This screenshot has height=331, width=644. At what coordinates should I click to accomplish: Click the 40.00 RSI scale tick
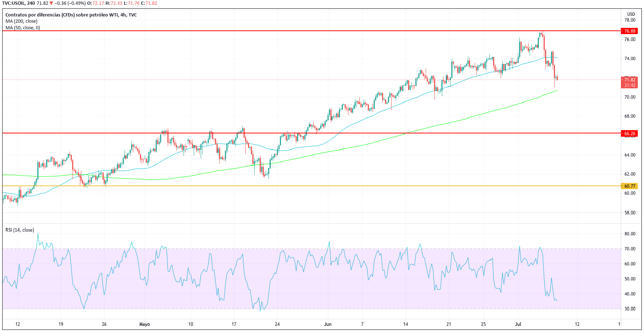(630, 294)
